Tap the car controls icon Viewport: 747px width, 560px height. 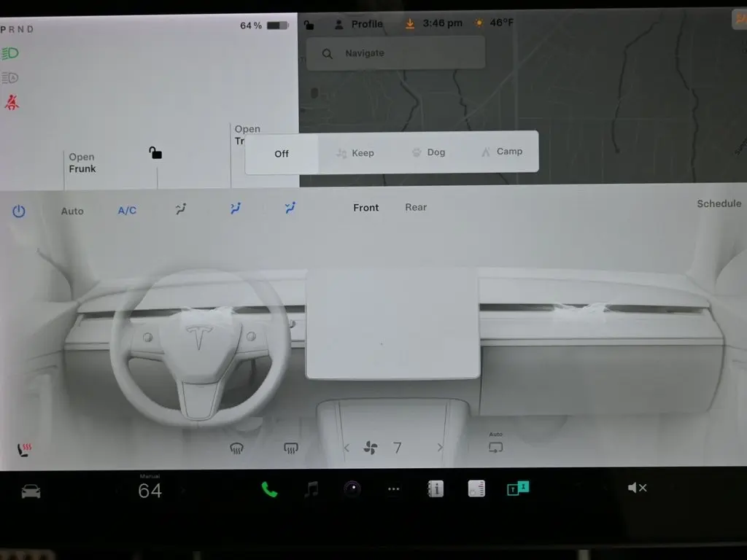(x=31, y=491)
